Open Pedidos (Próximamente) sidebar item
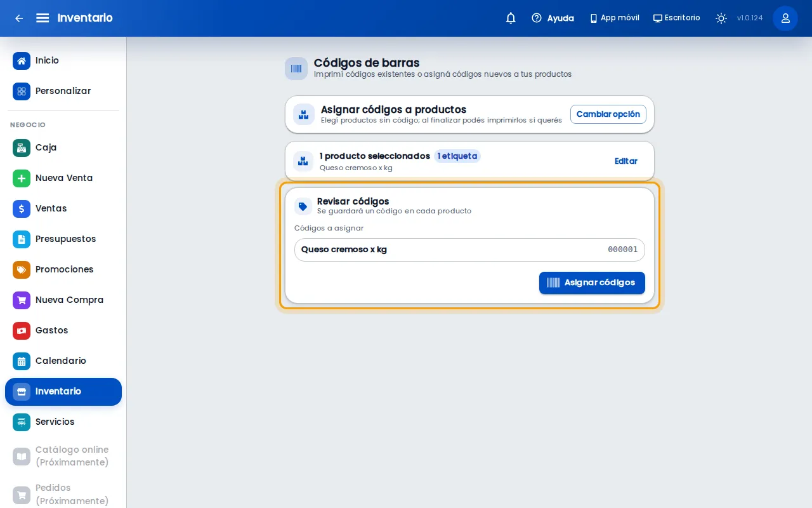812x508 pixels. (63, 494)
